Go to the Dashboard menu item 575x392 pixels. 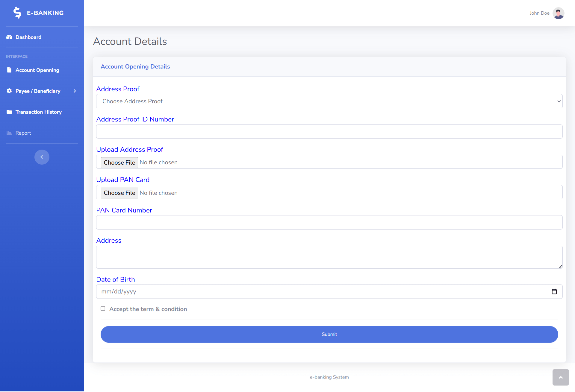tap(28, 37)
